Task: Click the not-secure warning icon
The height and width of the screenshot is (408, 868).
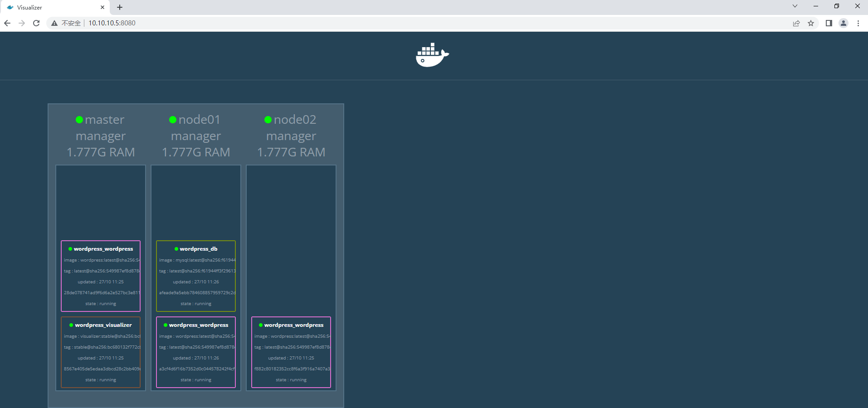Action: 54,23
